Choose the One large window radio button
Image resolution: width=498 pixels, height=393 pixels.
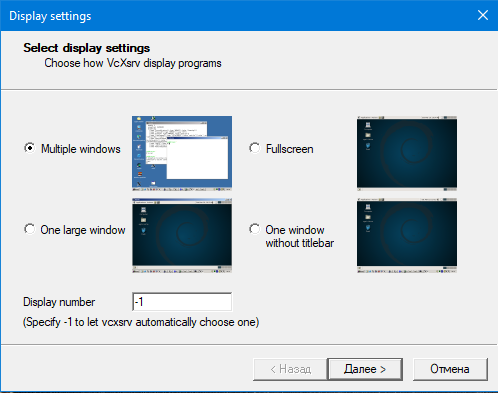coord(30,229)
